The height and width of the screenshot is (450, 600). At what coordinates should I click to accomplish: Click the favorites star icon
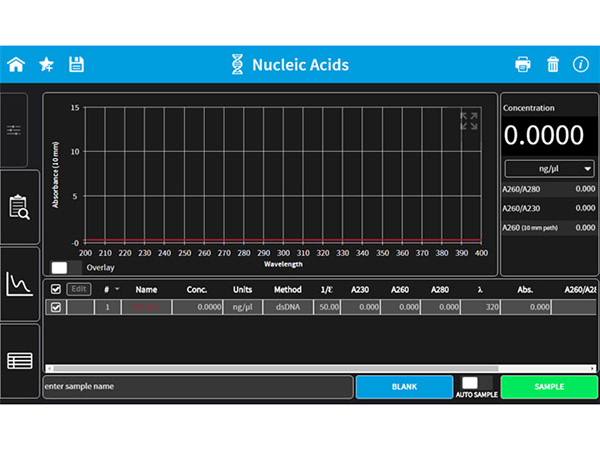(46, 65)
